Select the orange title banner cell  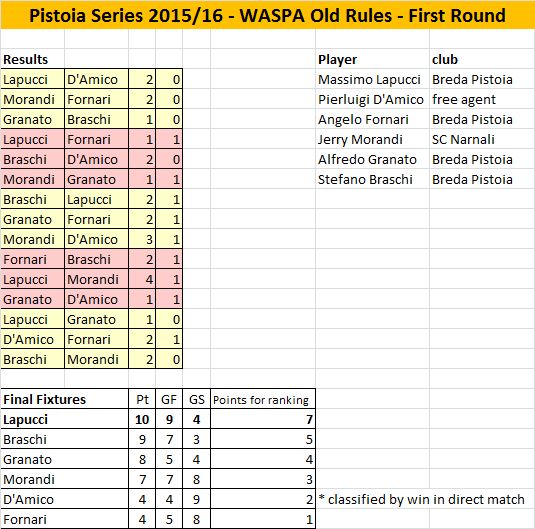[x=268, y=15]
